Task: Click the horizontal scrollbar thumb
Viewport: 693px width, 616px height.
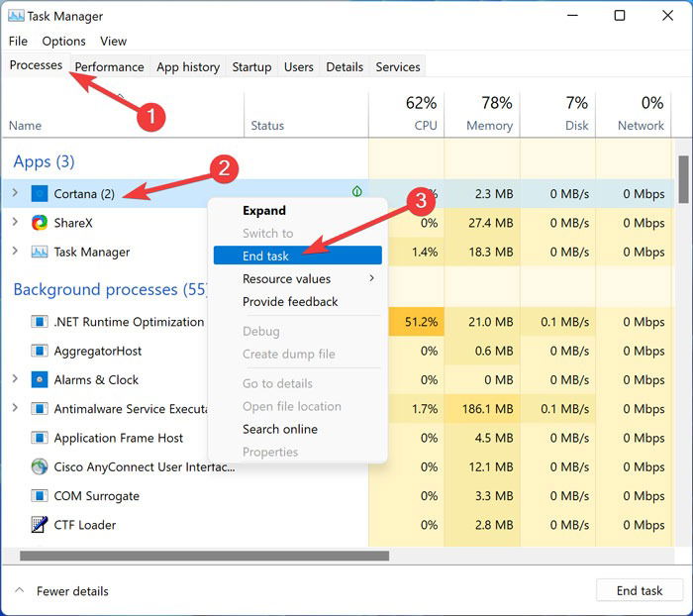Action: [x=204, y=556]
